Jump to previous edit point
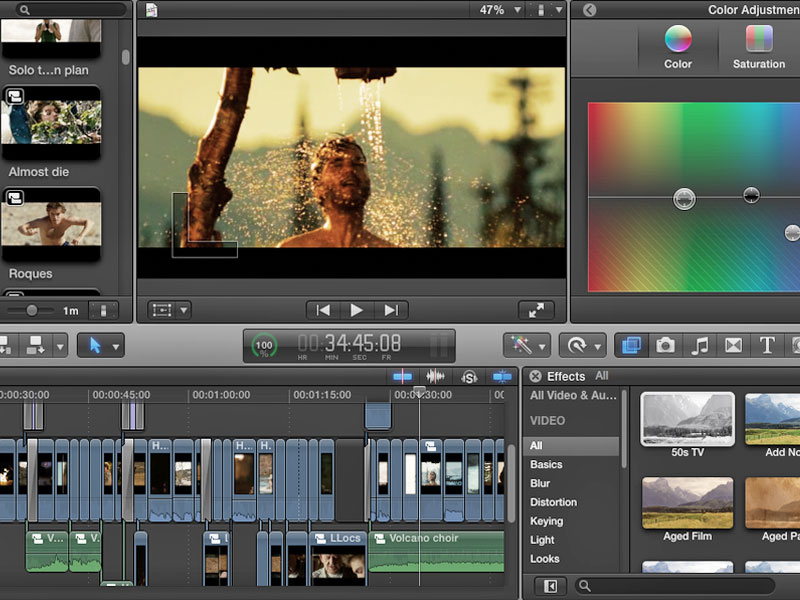The image size is (800, 600). coord(323,310)
